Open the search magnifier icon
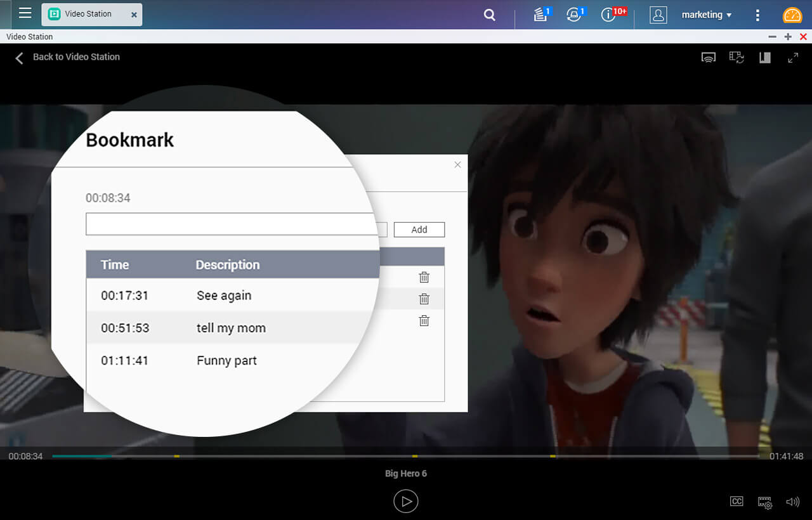812x520 pixels. tap(490, 15)
